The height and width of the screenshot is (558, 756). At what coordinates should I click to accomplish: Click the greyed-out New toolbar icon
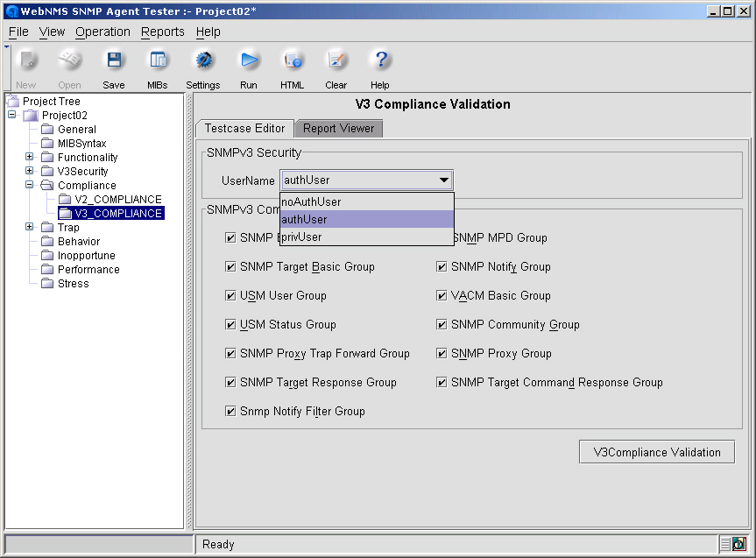coord(26,60)
